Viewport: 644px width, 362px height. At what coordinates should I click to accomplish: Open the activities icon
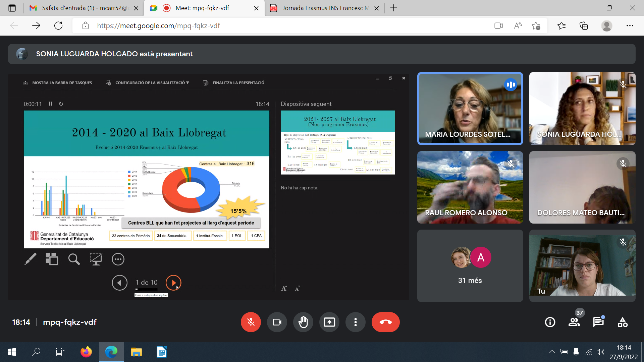(x=623, y=322)
